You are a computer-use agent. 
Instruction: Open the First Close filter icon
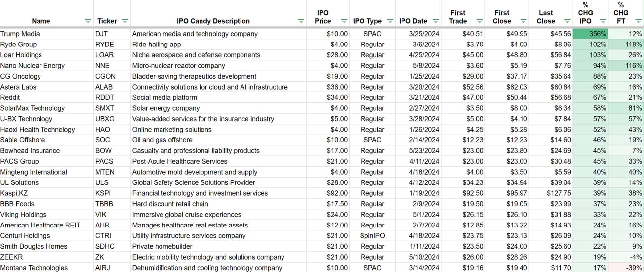(x=523, y=21)
